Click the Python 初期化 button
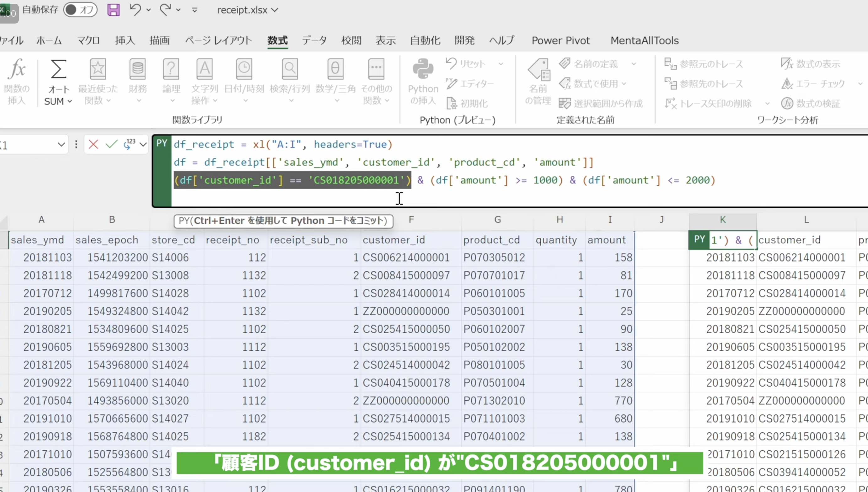 click(467, 104)
